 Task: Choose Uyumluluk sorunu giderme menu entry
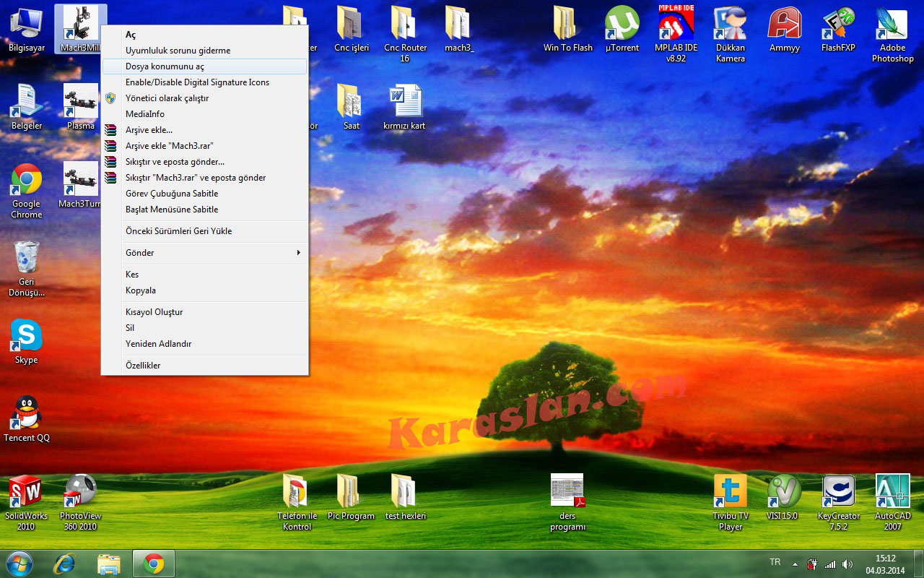(205, 51)
